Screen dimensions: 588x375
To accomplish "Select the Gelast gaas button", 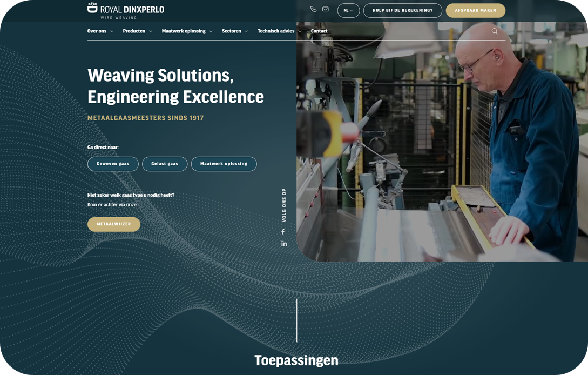I will click(x=165, y=164).
